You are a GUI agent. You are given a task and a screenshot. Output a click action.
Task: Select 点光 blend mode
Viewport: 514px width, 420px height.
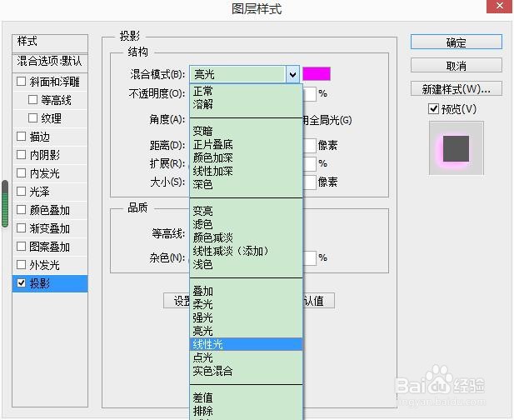[x=246, y=357]
